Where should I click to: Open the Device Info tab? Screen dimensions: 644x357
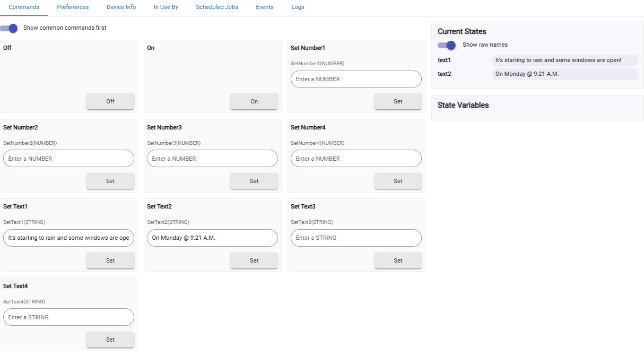121,7
